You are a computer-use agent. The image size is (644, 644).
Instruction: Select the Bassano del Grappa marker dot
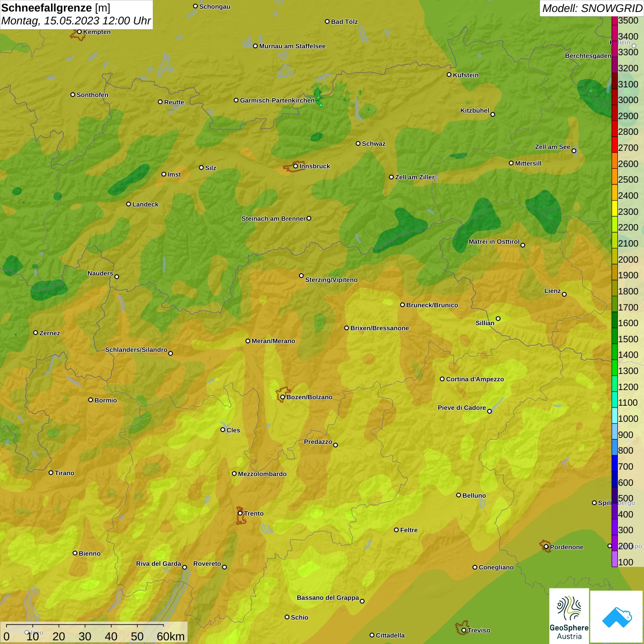tap(362, 601)
